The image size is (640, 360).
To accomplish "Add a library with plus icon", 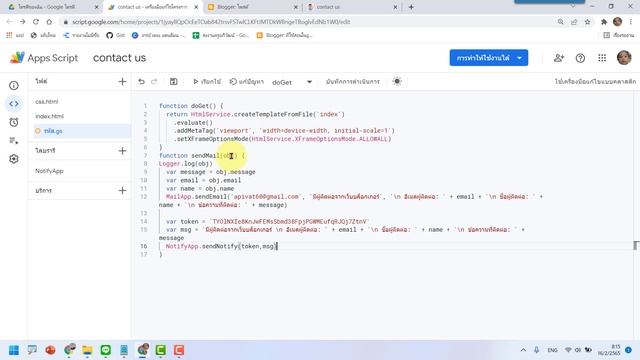I will (x=122, y=151).
